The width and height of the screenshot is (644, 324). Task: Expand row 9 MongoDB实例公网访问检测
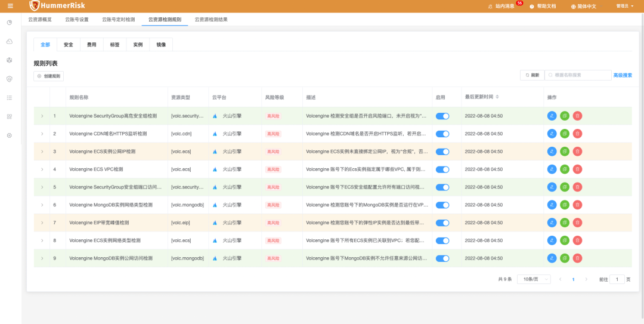[x=42, y=258]
